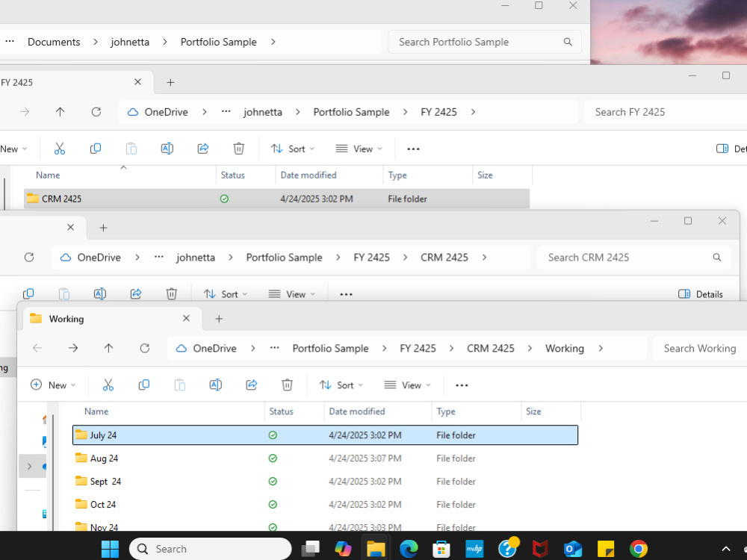Click Delete trash icon in Working window
Screen dimensions: 747x560
[288, 385]
